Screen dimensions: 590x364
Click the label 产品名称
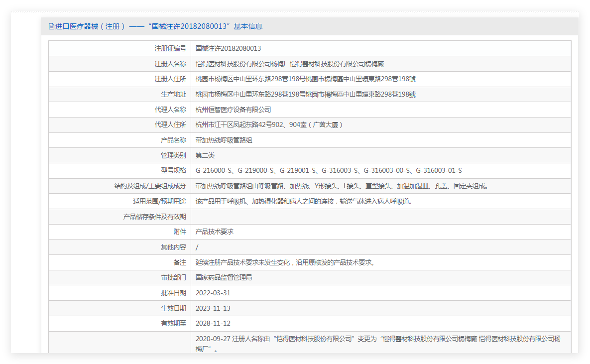(x=173, y=140)
